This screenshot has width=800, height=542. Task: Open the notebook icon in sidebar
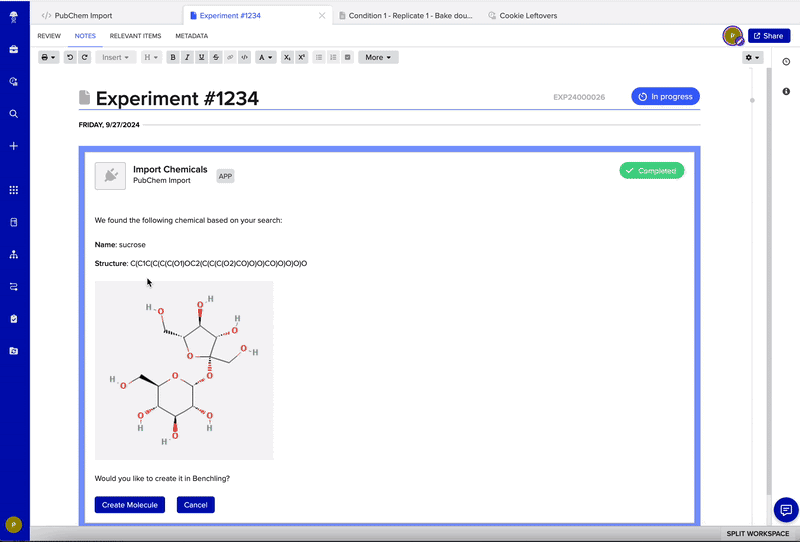click(x=14, y=222)
